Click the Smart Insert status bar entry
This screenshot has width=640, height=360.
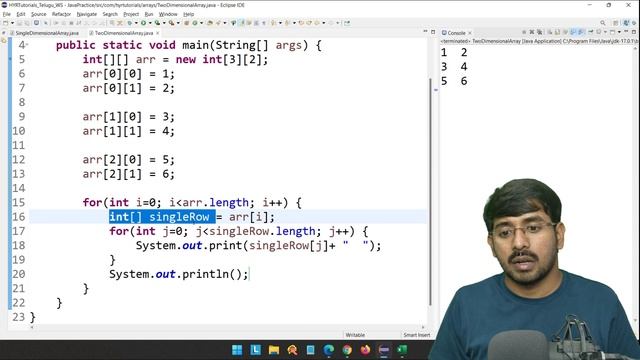(416, 335)
